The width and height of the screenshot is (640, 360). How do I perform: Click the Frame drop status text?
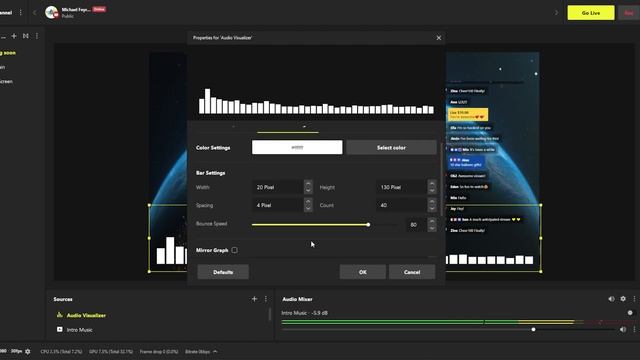coord(159,351)
